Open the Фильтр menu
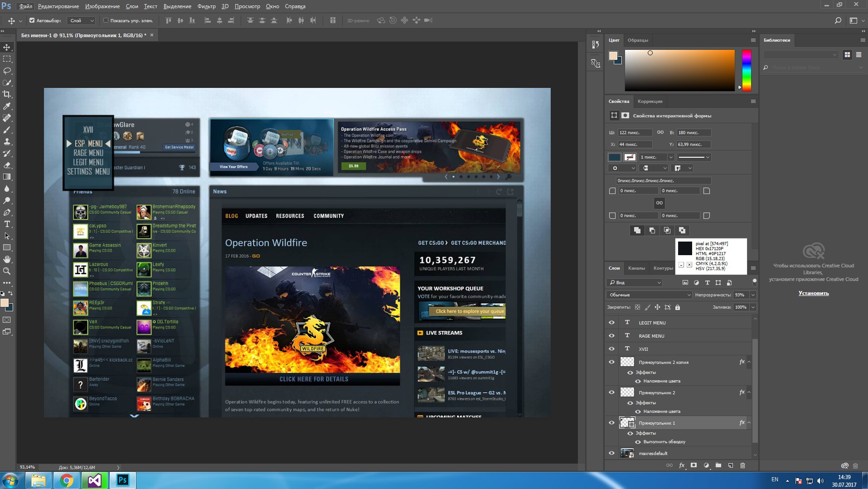The image size is (868, 489). tap(207, 6)
